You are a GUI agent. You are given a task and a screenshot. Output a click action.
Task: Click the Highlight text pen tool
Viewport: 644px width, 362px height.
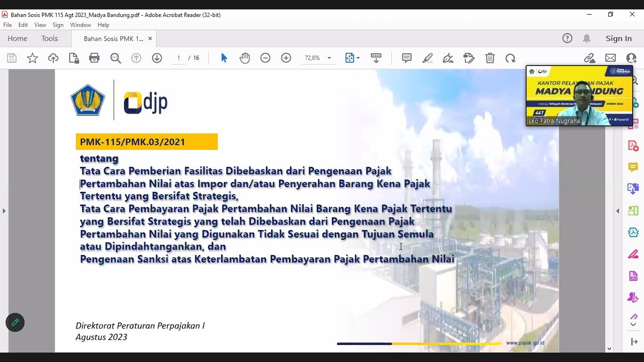427,58
